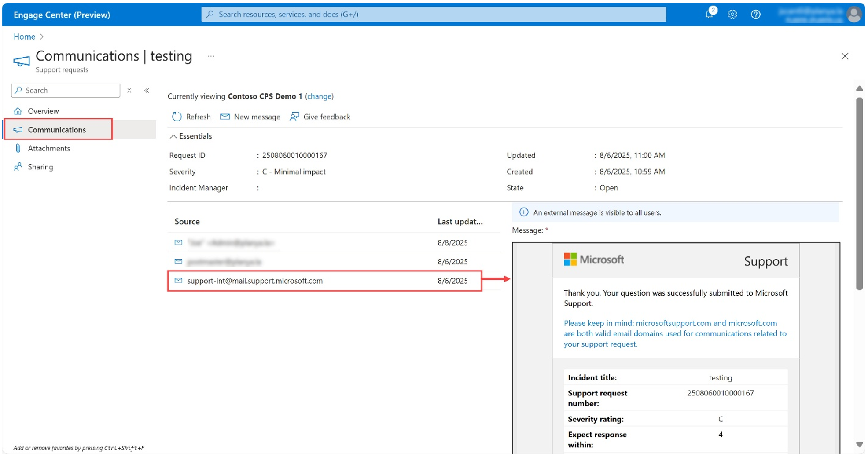
Task: Click the top search resources bar
Action: [x=434, y=15]
